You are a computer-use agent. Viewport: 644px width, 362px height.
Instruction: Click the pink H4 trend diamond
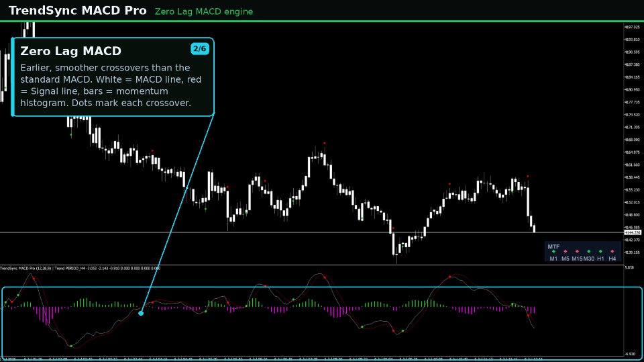[x=612, y=251]
